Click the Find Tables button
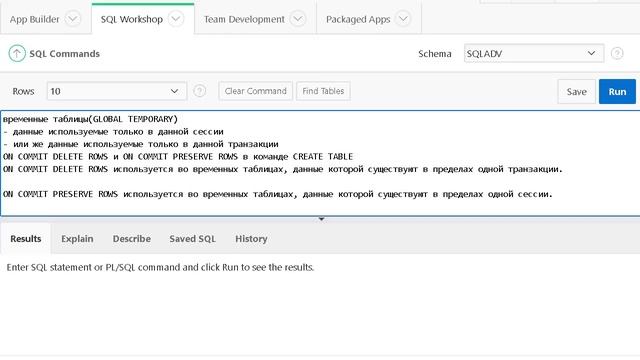The height and width of the screenshot is (360, 640). tap(323, 91)
